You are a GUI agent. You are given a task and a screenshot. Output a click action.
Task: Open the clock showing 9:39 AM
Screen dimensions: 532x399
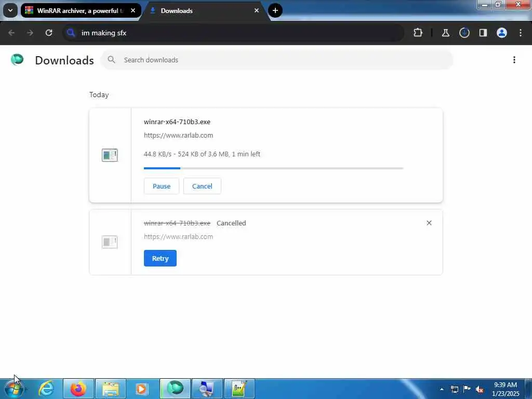(x=506, y=389)
